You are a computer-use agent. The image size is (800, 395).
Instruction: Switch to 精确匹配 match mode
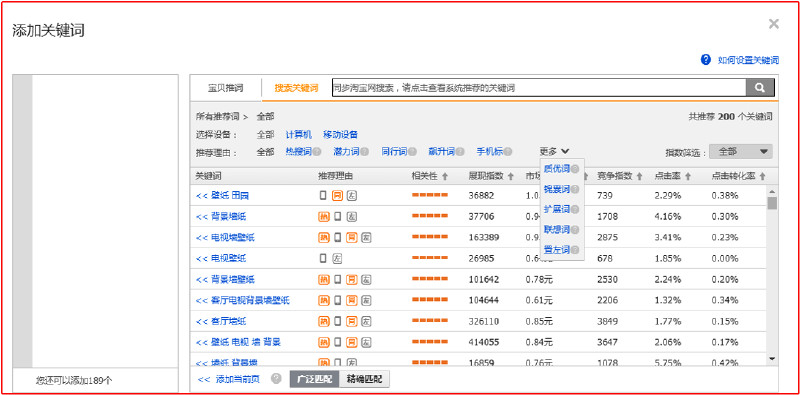pyautogui.click(x=364, y=379)
